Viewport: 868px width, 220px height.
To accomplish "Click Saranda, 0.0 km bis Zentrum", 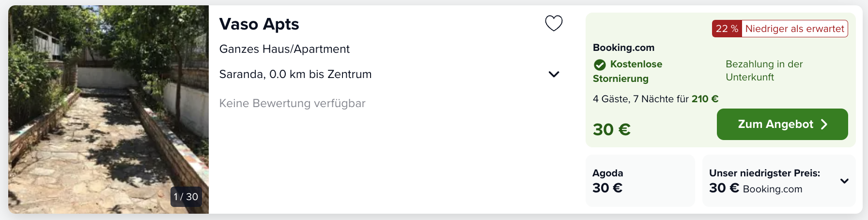I will tap(295, 74).
